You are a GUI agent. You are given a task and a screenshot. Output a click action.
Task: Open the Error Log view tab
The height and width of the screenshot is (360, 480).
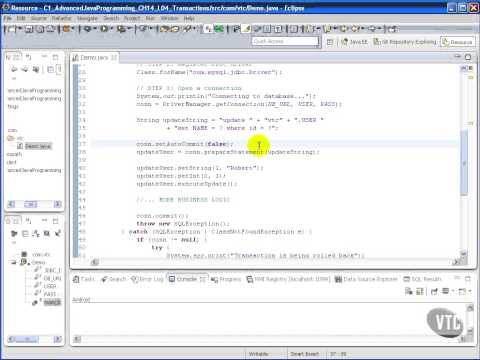point(147,279)
